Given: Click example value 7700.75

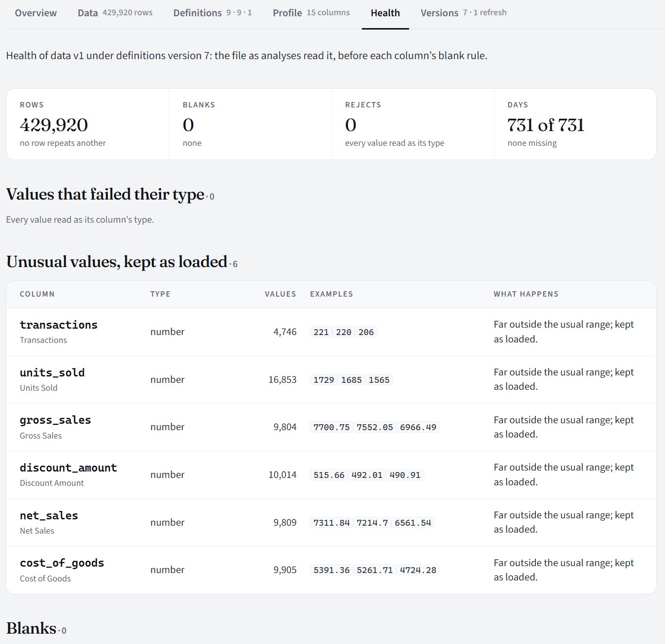Looking at the screenshot, I should click(x=331, y=427).
